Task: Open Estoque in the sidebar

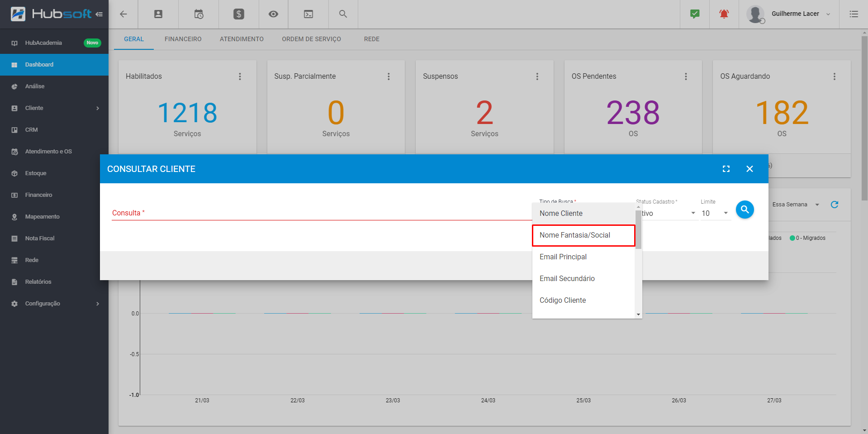Action: pos(54,173)
